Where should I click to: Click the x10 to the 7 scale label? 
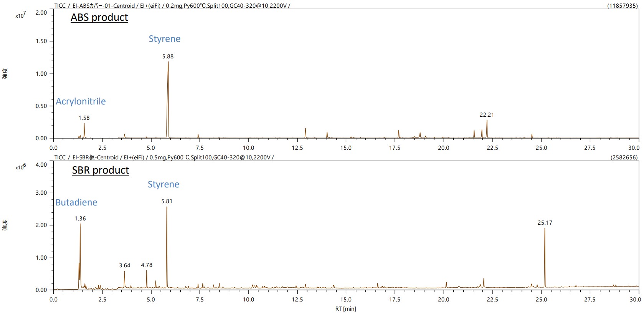pyautogui.click(x=20, y=15)
